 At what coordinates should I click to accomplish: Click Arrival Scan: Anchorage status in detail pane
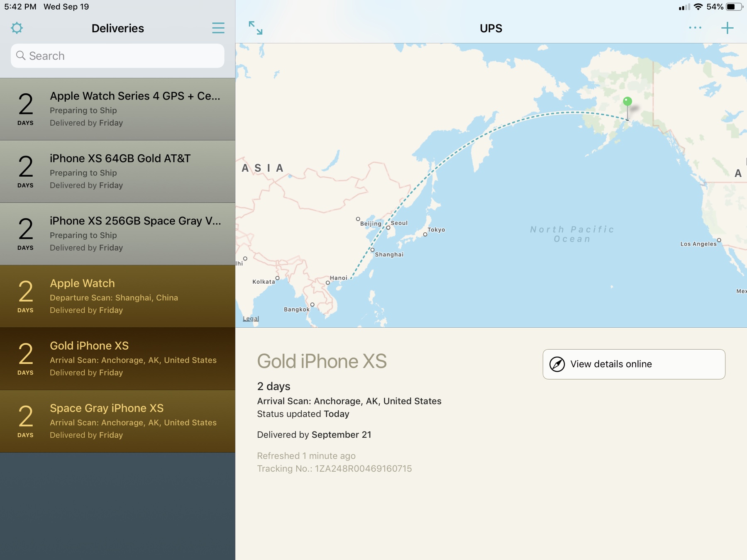click(x=349, y=401)
